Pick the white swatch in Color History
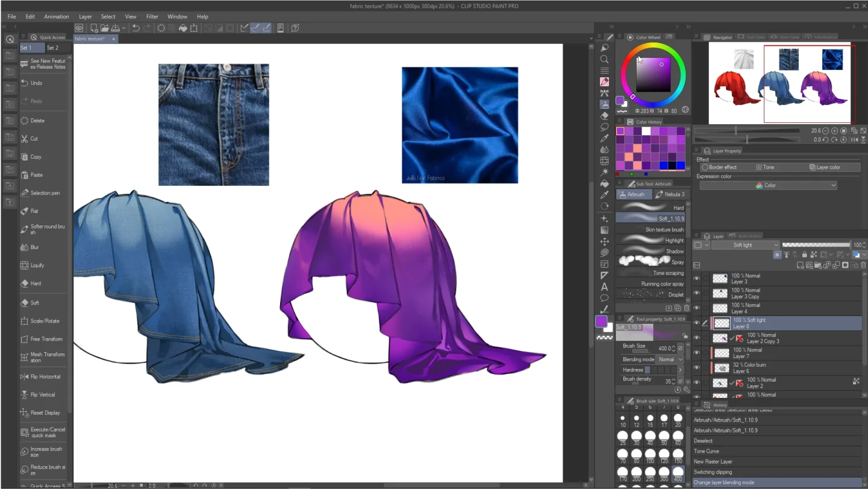Image resolution: width=868 pixels, height=489 pixels. [x=646, y=131]
